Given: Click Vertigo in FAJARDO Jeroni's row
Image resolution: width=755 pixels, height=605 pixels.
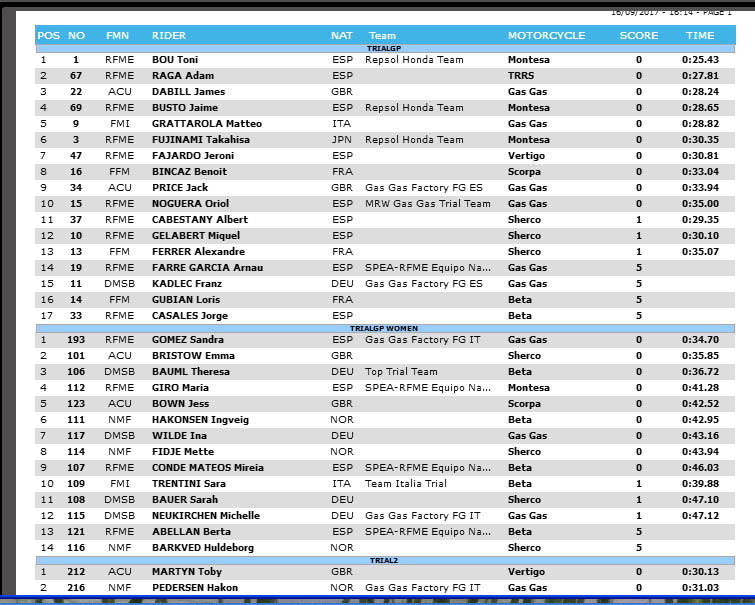Looking at the screenshot, I should (x=526, y=156).
